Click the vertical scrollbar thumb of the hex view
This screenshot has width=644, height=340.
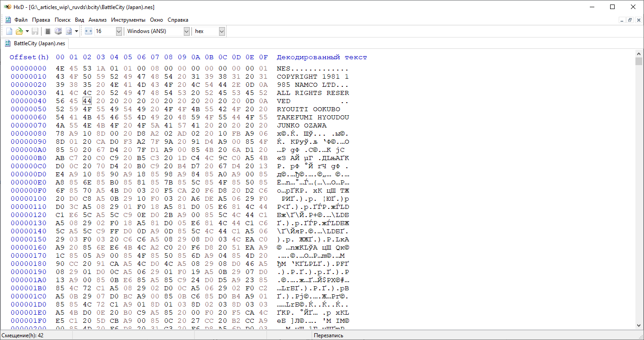(639, 61)
